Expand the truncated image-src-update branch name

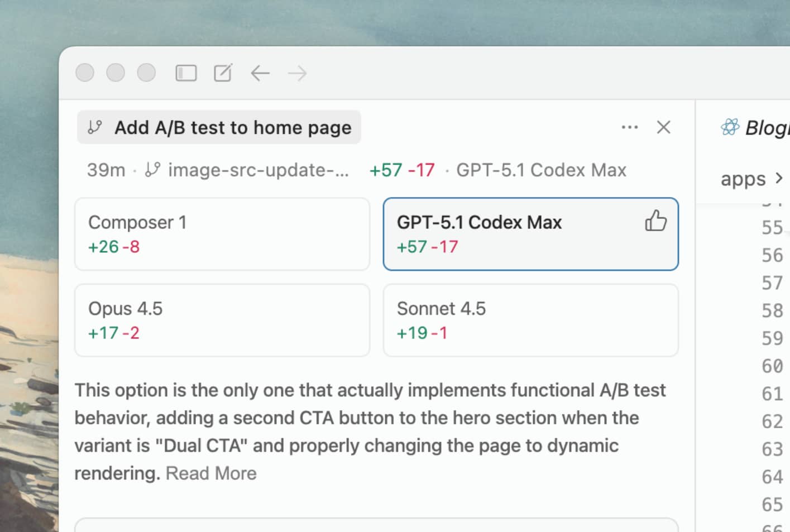(x=258, y=170)
